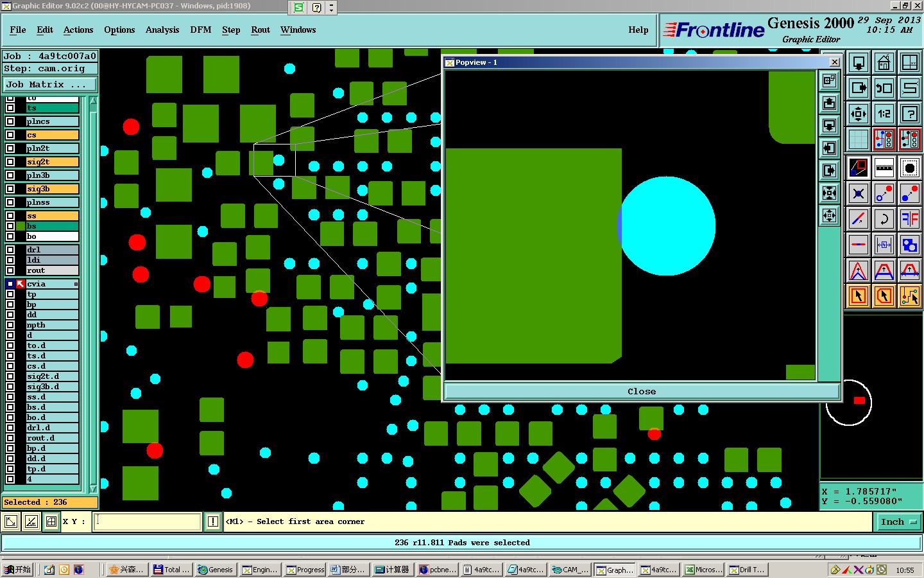Click the Job Matrix button
The width and height of the screenshot is (924, 578).
point(51,84)
